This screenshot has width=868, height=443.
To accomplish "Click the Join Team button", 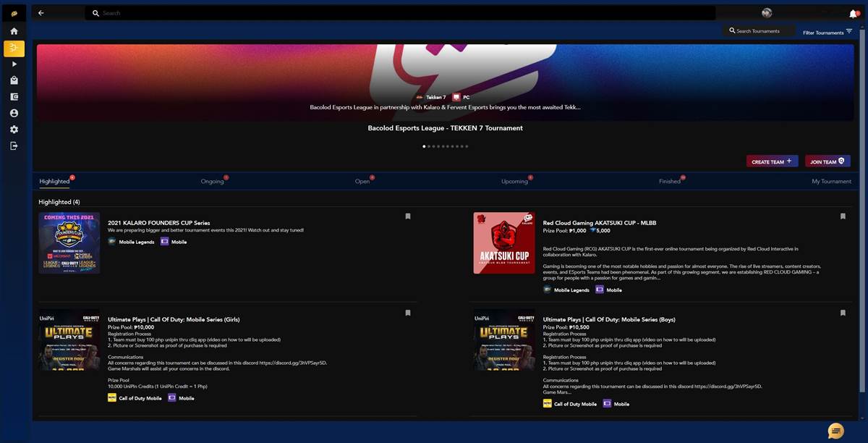I will point(827,161).
